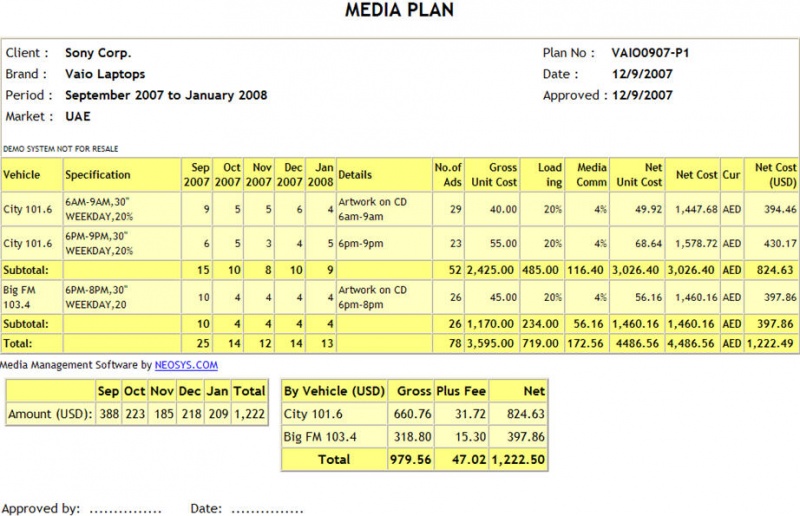The height and width of the screenshot is (516, 800).
Task: Open the NEOSYS.COM link
Action: point(186,365)
